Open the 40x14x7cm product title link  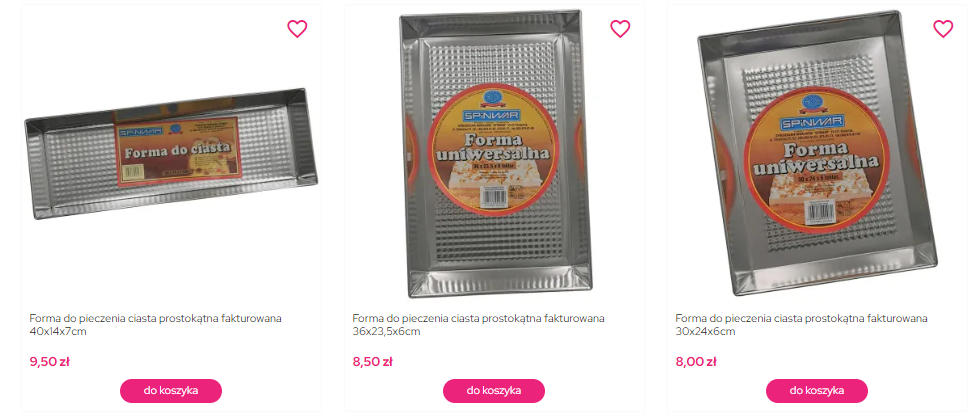[156, 325]
